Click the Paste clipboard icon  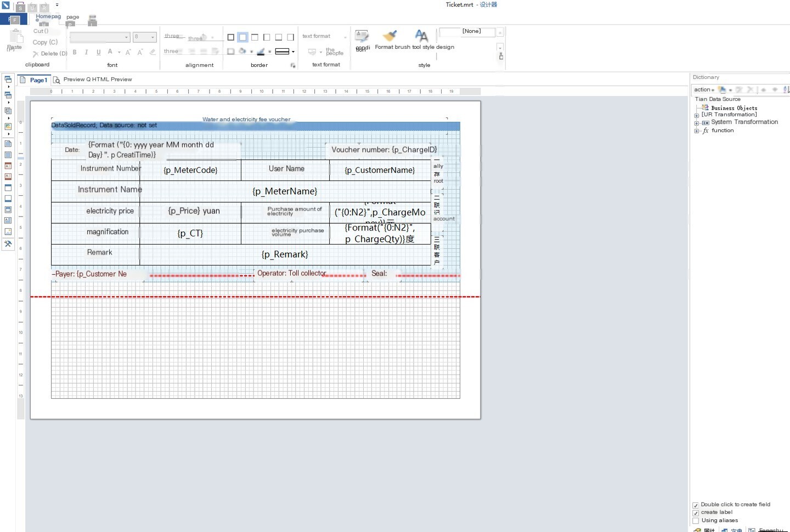tap(15, 37)
